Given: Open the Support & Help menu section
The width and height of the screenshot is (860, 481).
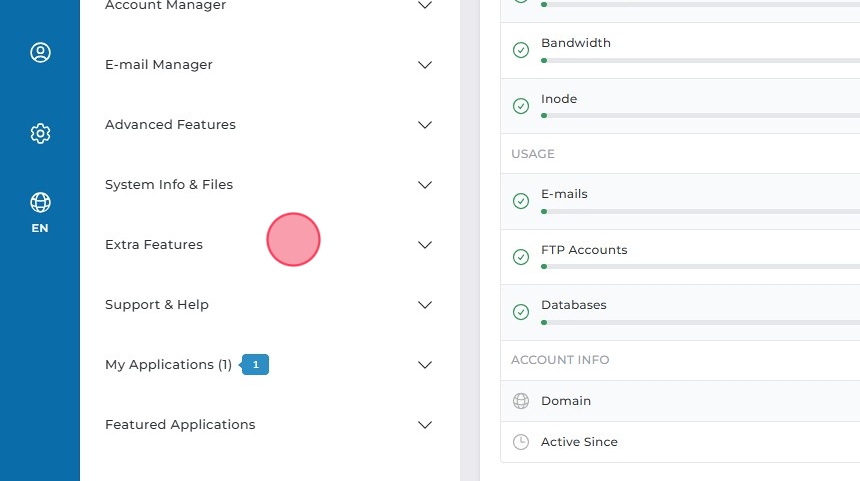Looking at the screenshot, I should coord(157,305).
